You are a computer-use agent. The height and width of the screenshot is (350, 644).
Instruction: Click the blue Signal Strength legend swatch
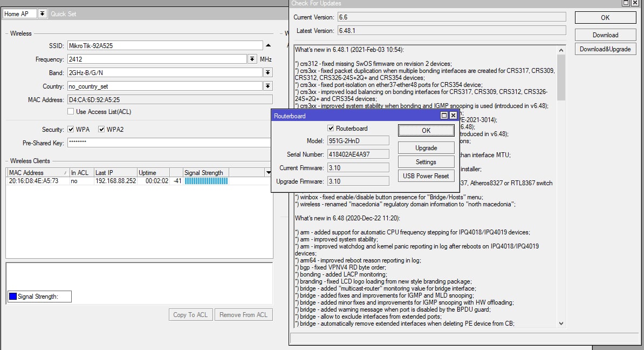click(x=13, y=297)
